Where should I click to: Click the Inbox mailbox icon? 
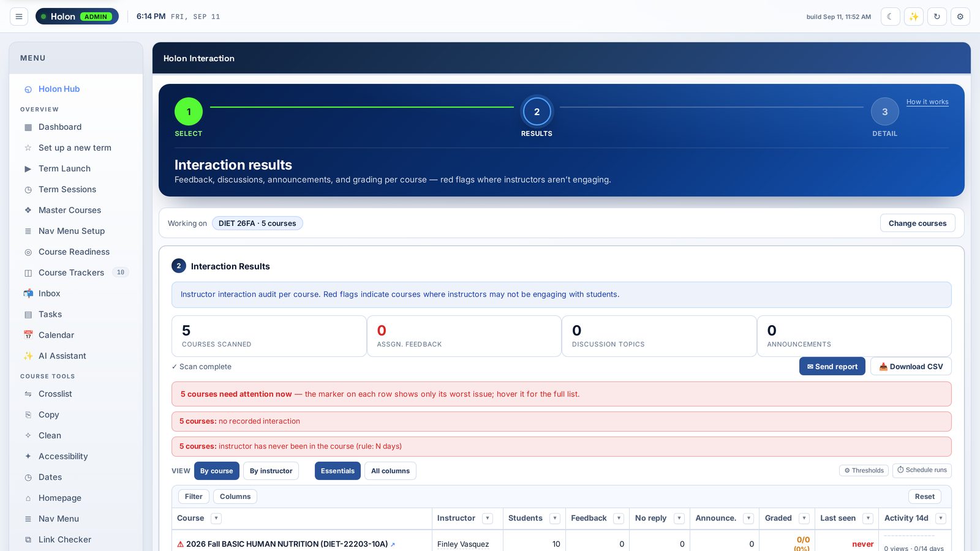(28, 294)
